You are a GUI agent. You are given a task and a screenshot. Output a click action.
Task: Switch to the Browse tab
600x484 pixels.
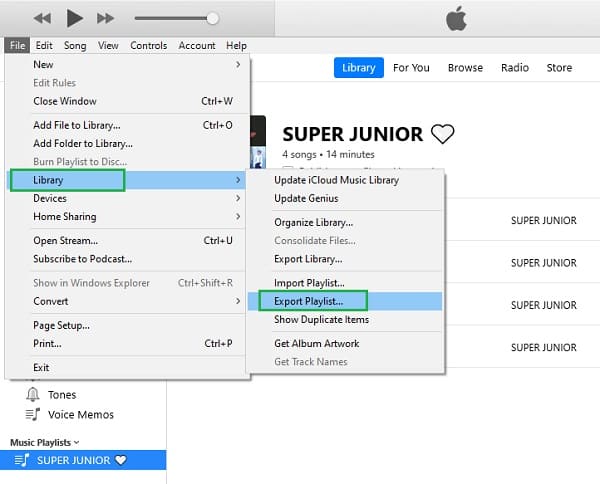click(x=465, y=68)
